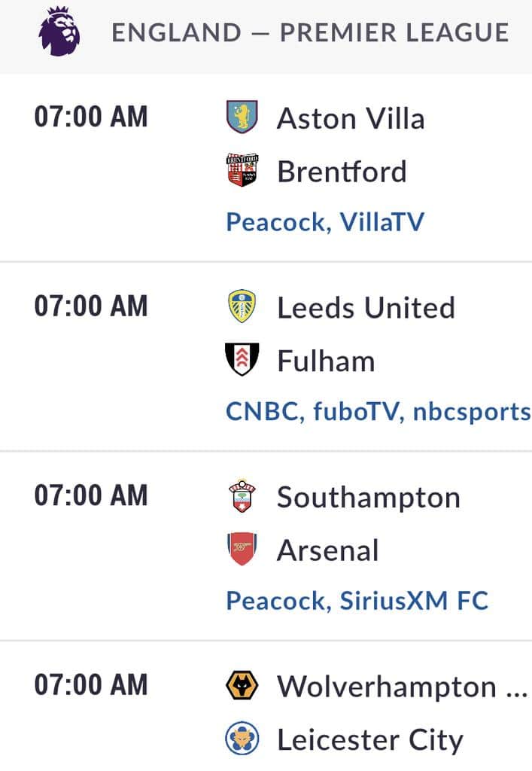Open the CNBC, fuboTV broadcast link
The width and height of the screenshot is (532, 771).
pos(378,411)
